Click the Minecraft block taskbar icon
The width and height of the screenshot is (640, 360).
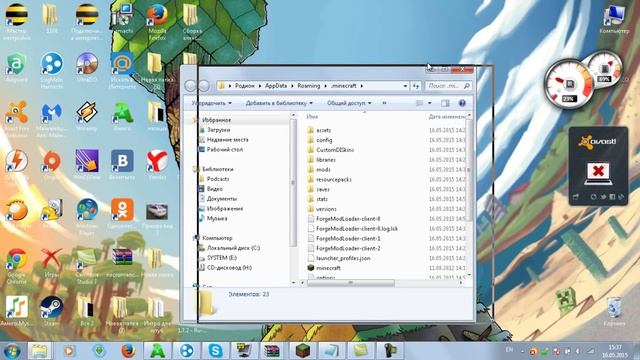(x=302, y=351)
